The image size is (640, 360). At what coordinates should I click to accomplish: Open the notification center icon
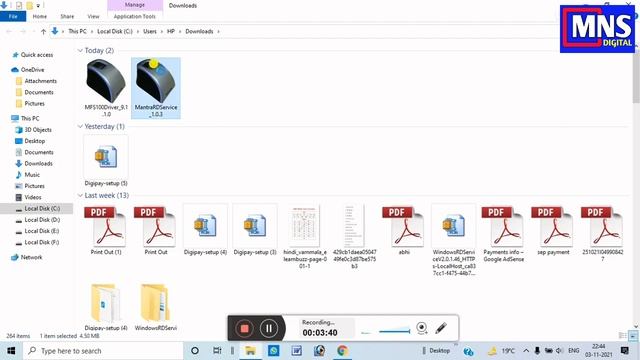(x=624, y=351)
